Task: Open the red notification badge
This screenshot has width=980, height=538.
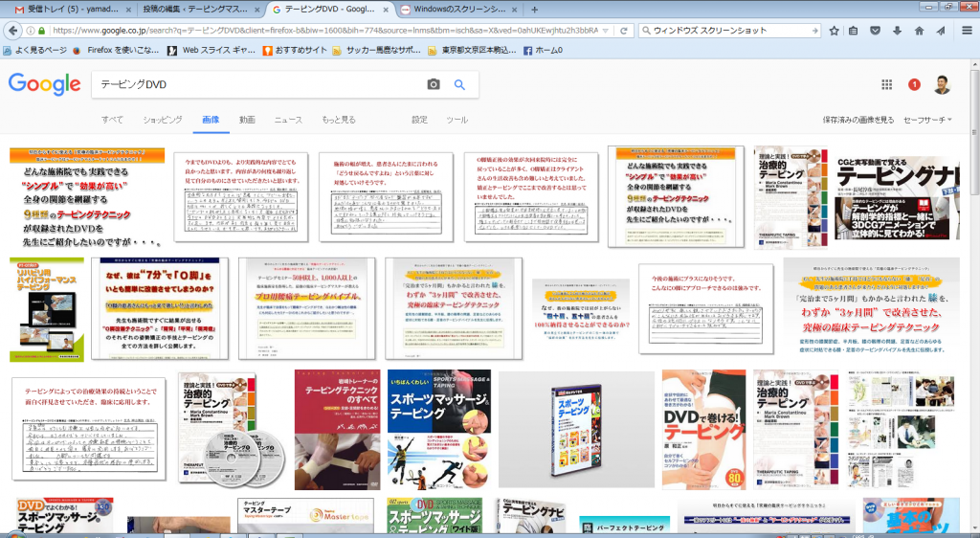Action: coord(914,85)
